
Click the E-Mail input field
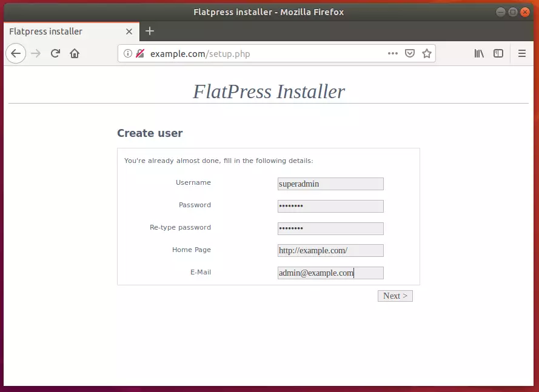(x=330, y=273)
